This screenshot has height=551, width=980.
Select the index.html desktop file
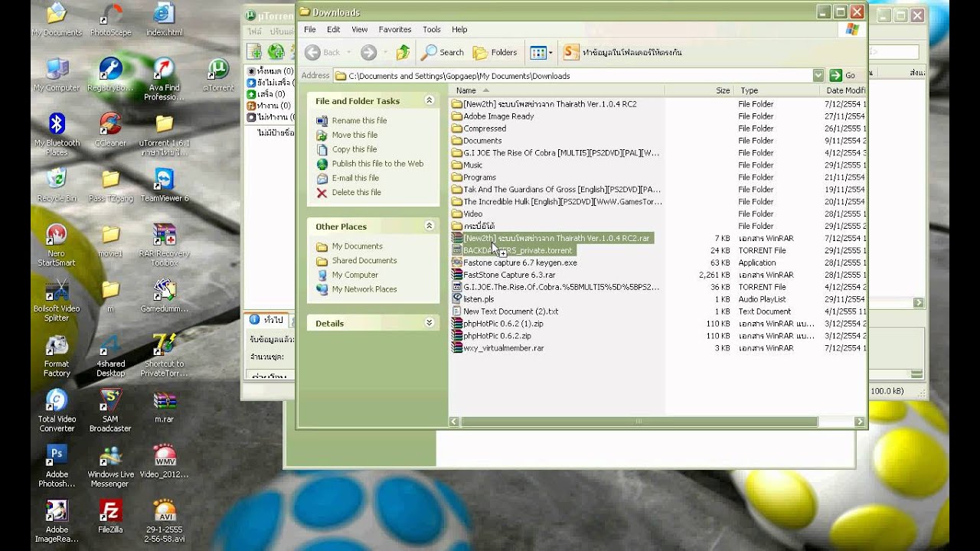point(165,20)
